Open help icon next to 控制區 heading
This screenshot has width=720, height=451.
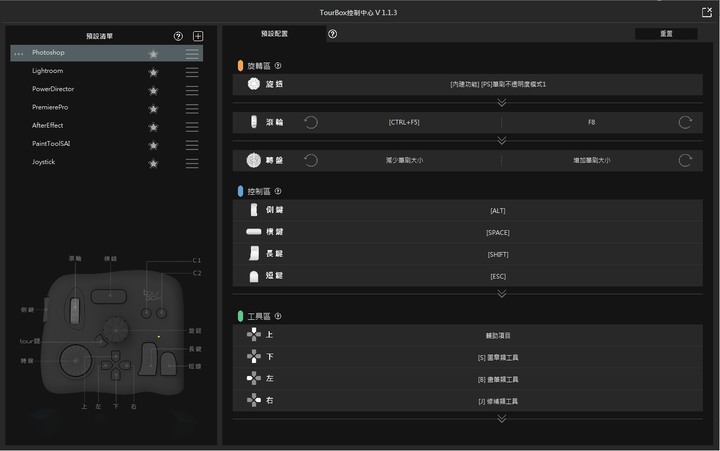(x=278, y=191)
